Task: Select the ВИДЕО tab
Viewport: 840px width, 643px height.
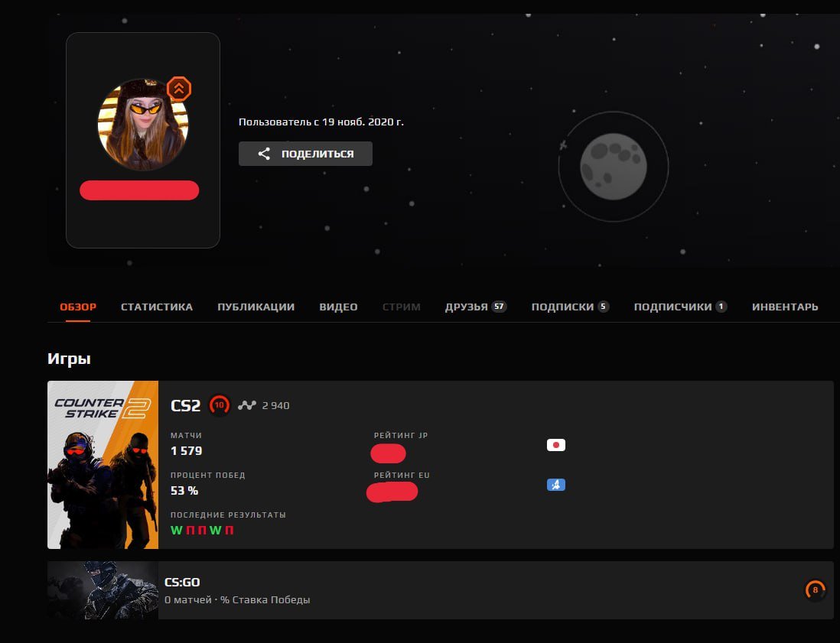Action: (338, 307)
